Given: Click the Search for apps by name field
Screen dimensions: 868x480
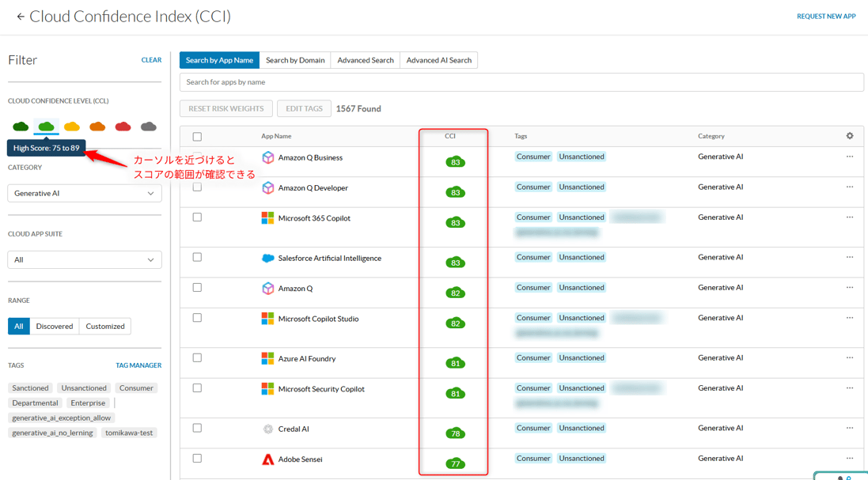Looking at the screenshot, I should click(521, 82).
